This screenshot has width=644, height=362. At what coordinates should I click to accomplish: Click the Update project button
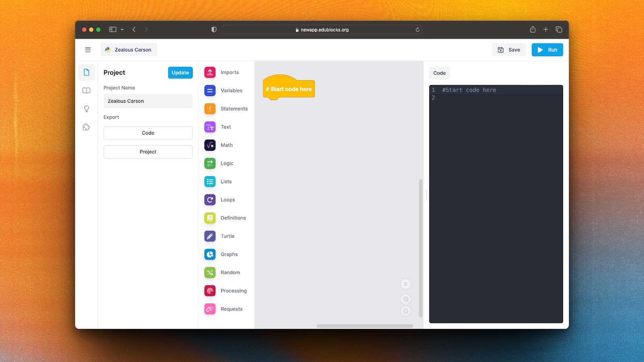[x=180, y=73]
